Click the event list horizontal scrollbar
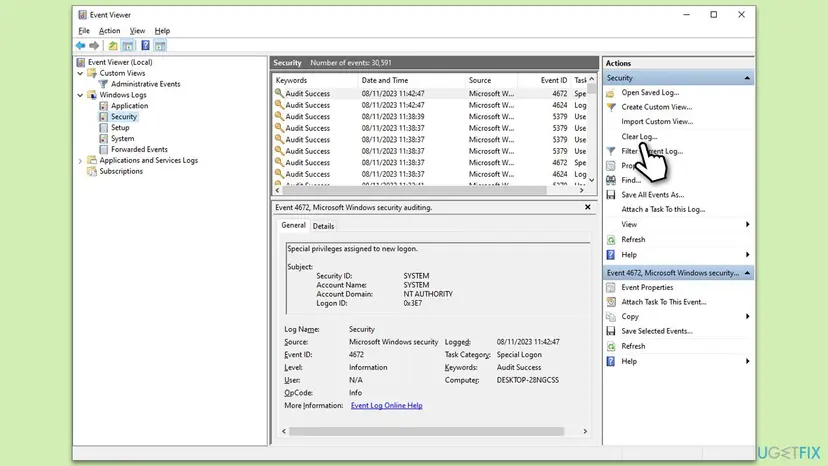828x466 pixels. pyautogui.click(x=415, y=190)
